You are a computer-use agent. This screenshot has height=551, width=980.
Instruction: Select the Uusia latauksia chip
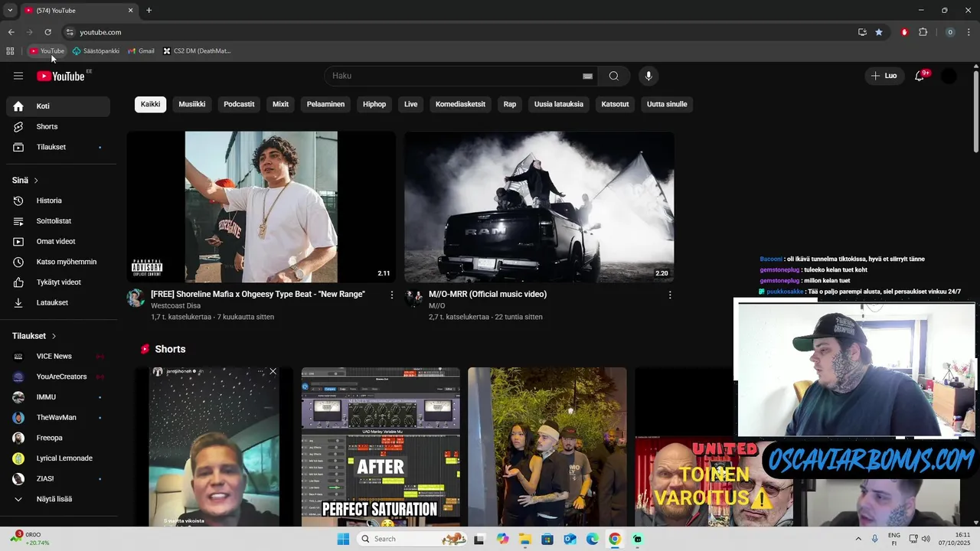tap(559, 104)
